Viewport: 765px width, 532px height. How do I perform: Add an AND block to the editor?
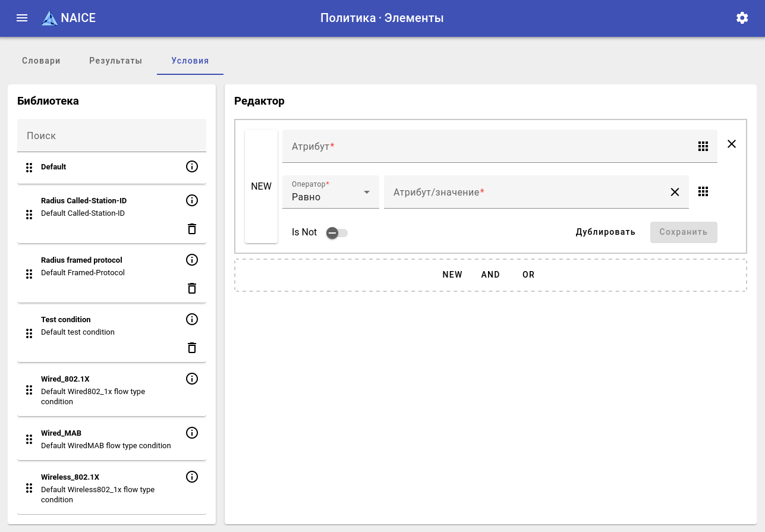point(490,275)
